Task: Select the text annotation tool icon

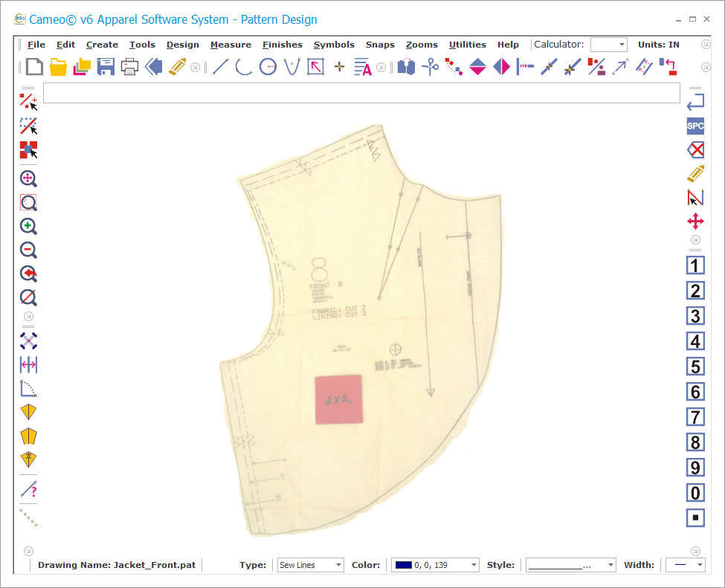Action: click(363, 68)
